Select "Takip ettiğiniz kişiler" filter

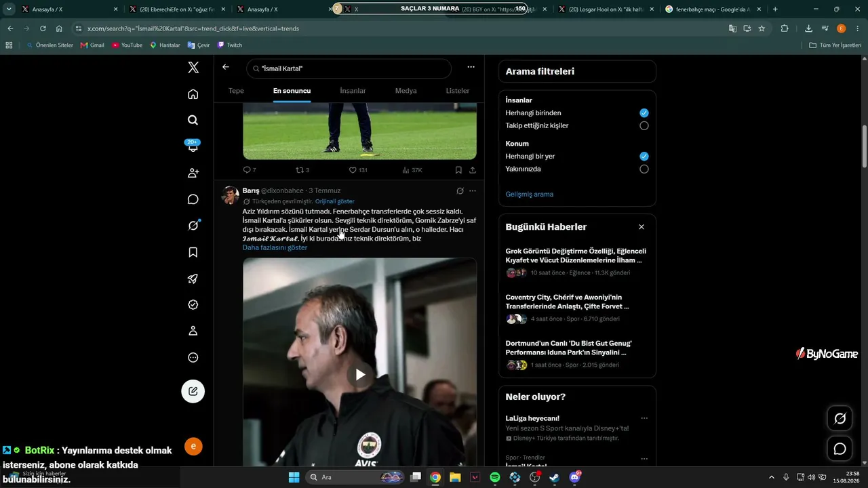click(644, 125)
